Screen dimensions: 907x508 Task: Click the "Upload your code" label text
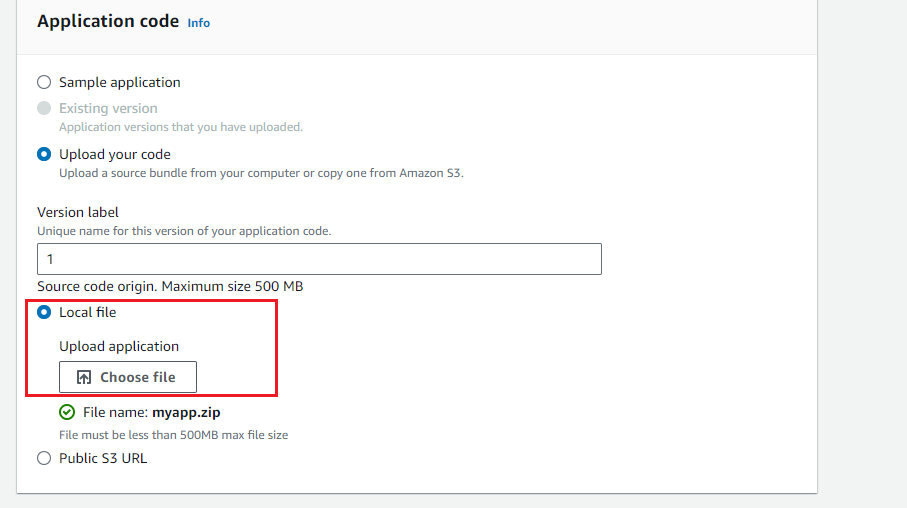click(115, 154)
